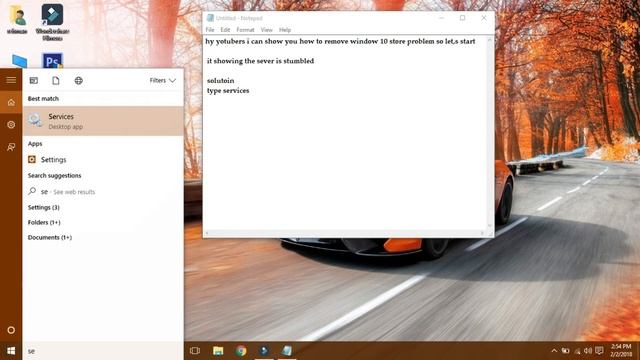640x360 pixels.
Task: Open Task View on the taskbar
Action: pyautogui.click(x=195, y=351)
